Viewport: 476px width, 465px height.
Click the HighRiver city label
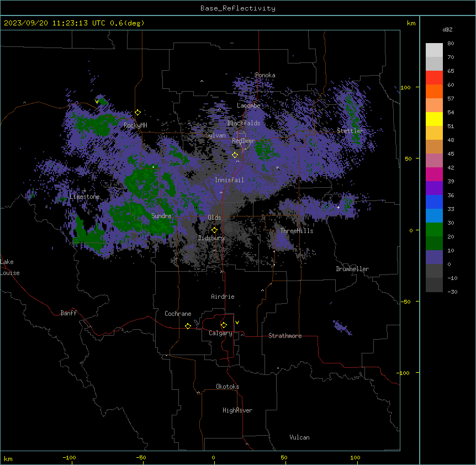[237, 410]
